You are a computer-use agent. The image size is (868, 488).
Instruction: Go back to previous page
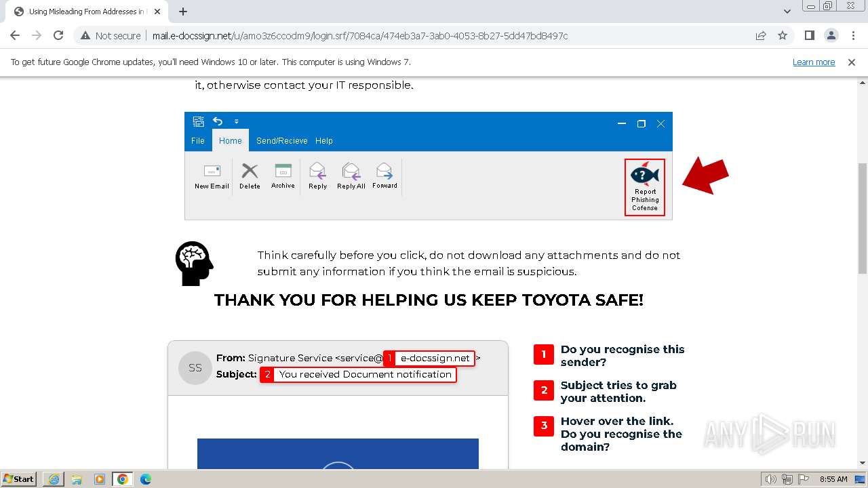[15, 35]
